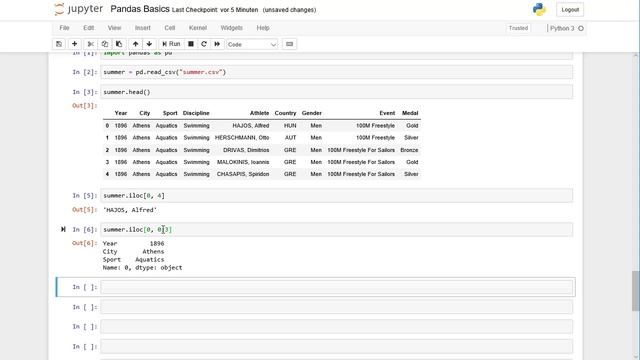This screenshot has height=360, width=640.
Task: Click the vertical page scrollbar thumb
Action: coord(636,291)
